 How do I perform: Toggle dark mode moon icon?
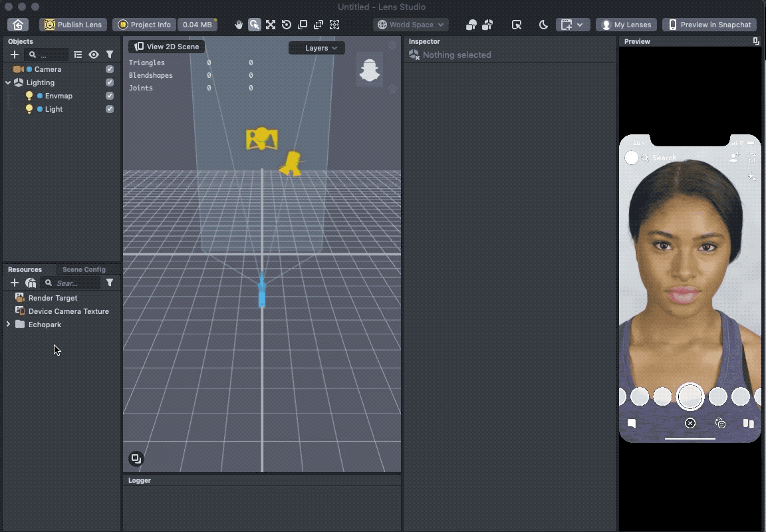(543, 25)
